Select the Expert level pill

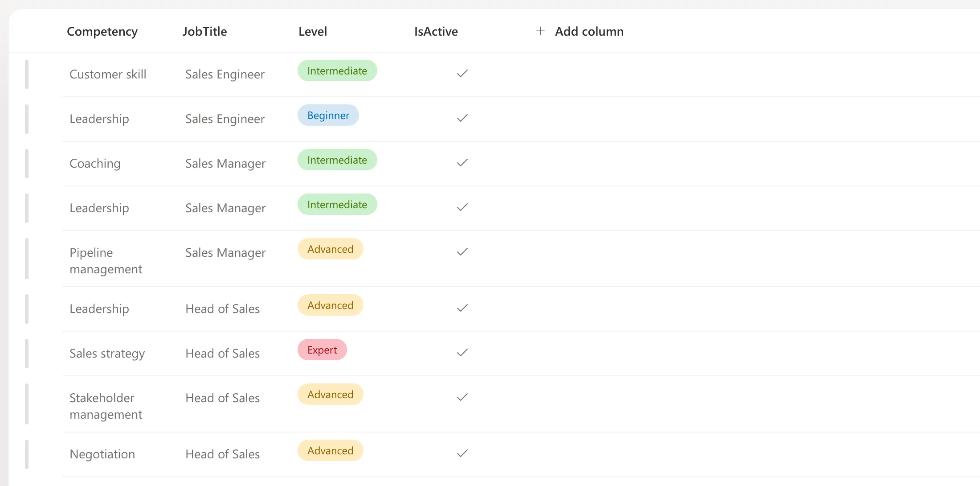[322, 350]
